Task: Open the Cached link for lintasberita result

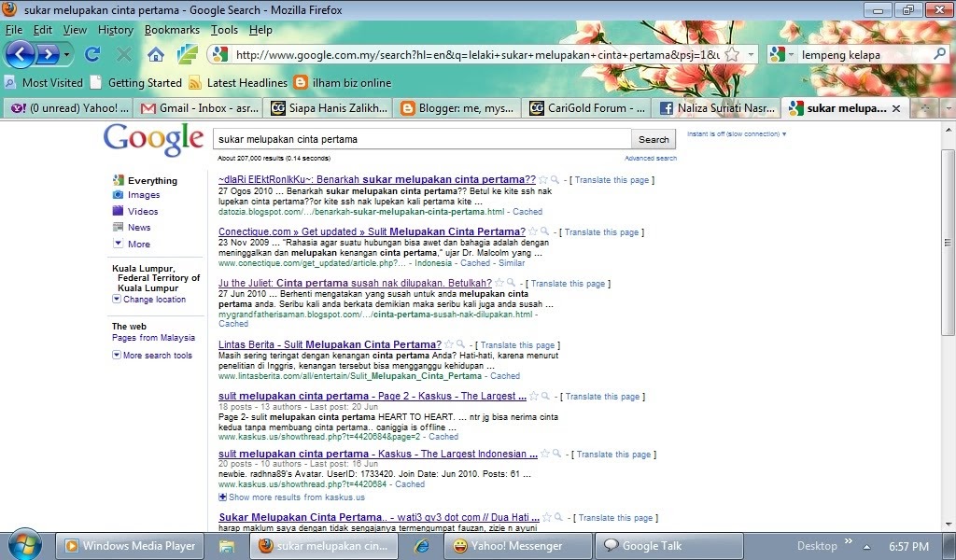Action: [505, 376]
